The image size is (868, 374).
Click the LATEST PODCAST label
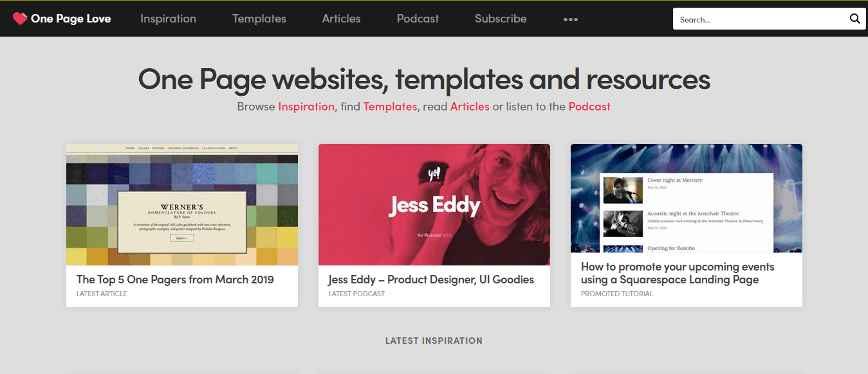(x=356, y=294)
